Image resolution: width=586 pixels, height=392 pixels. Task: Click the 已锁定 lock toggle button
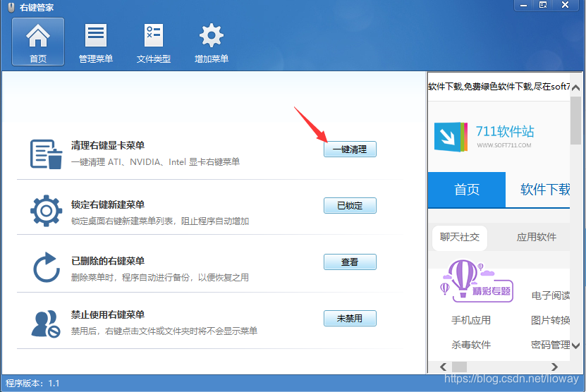350,206
